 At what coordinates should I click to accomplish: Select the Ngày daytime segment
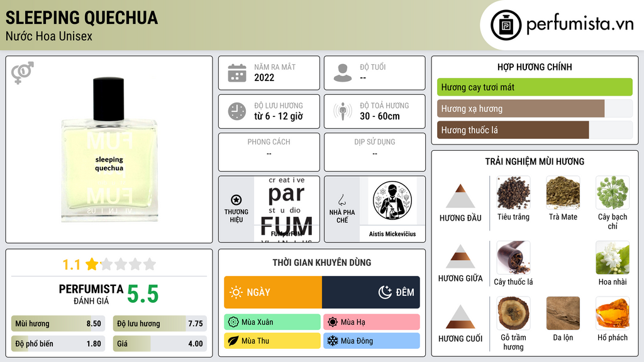(273, 292)
